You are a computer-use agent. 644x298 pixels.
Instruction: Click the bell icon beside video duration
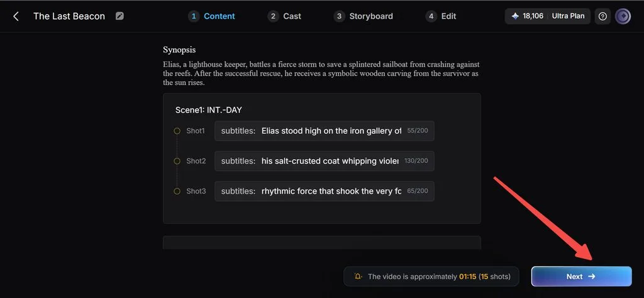(x=358, y=276)
